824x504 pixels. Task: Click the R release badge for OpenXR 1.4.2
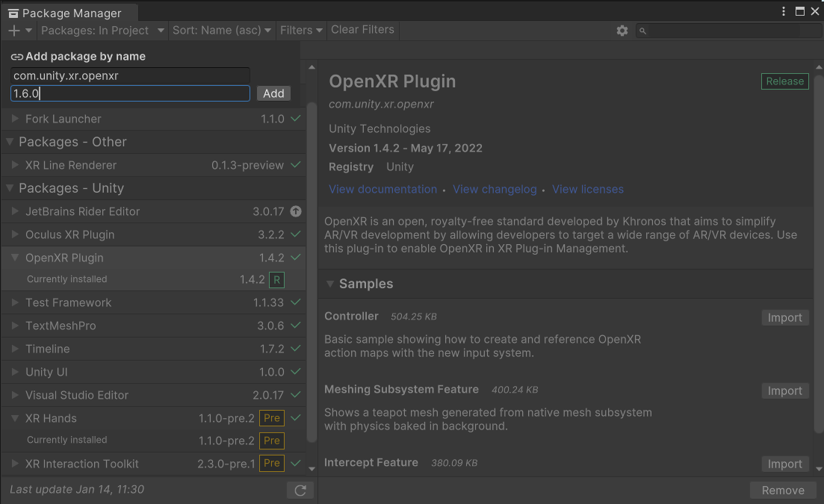tap(277, 280)
